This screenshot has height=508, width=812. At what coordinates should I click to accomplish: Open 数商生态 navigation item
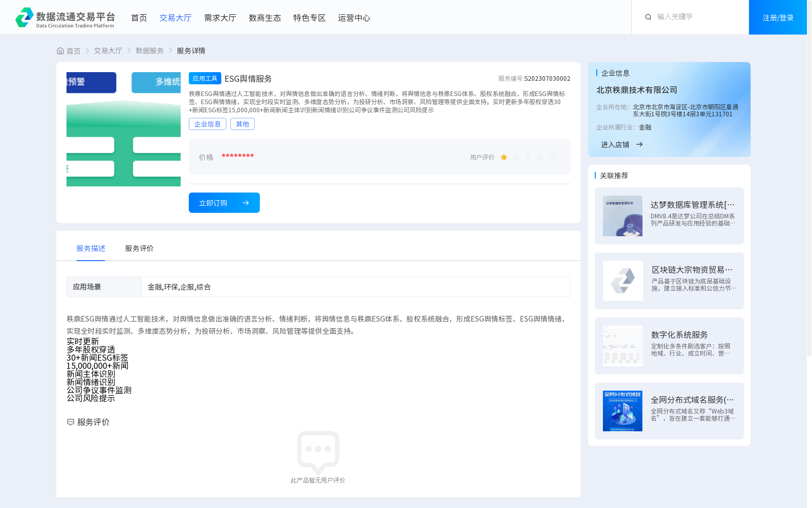pyautogui.click(x=265, y=18)
